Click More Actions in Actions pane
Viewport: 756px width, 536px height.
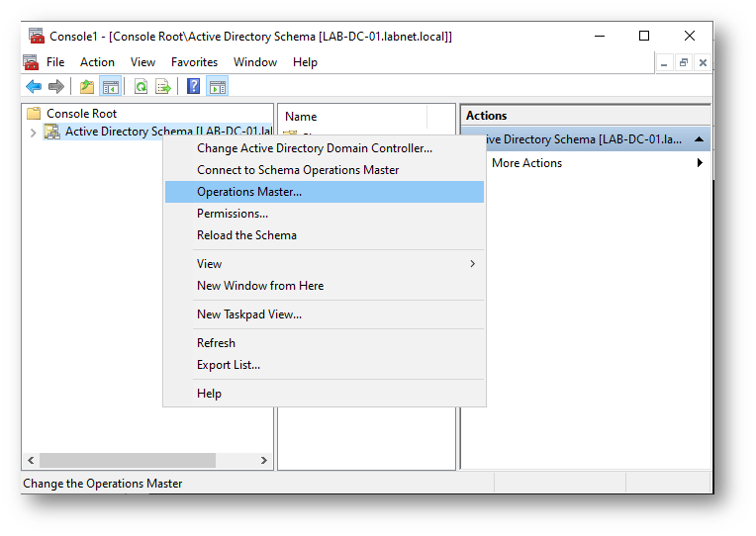coord(526,163)
